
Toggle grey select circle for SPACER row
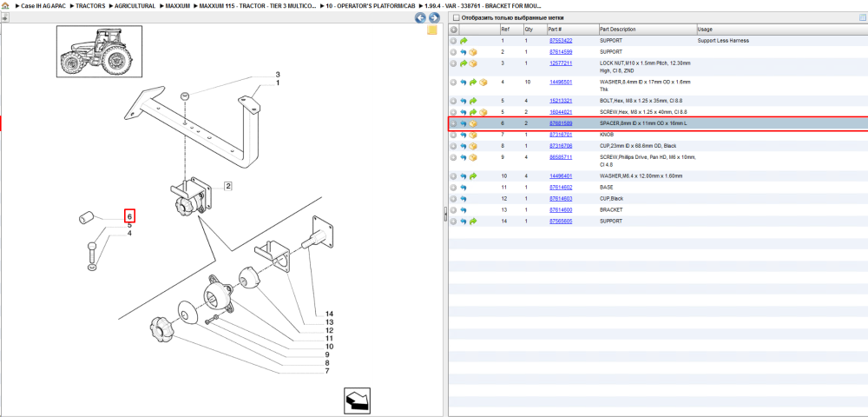[x=453, y=123]
